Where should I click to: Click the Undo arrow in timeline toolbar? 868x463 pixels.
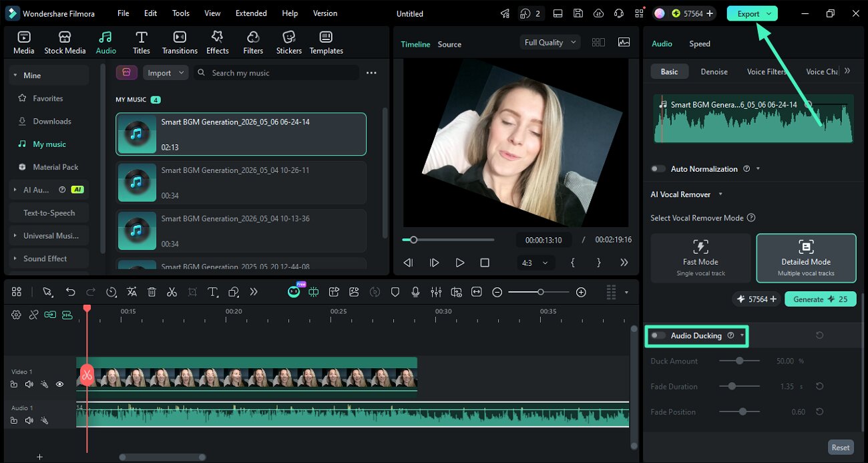[70, 292]
